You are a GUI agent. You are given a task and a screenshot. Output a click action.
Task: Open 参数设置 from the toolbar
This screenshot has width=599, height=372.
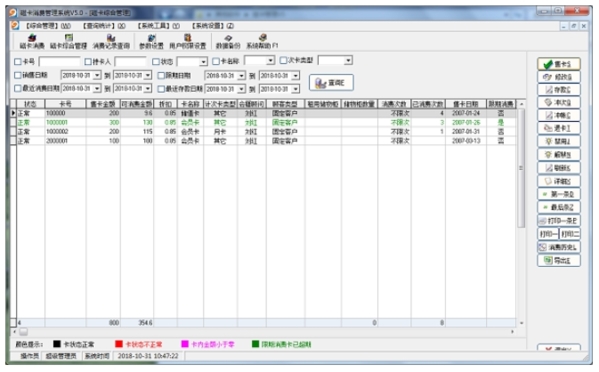click(151, 42)
